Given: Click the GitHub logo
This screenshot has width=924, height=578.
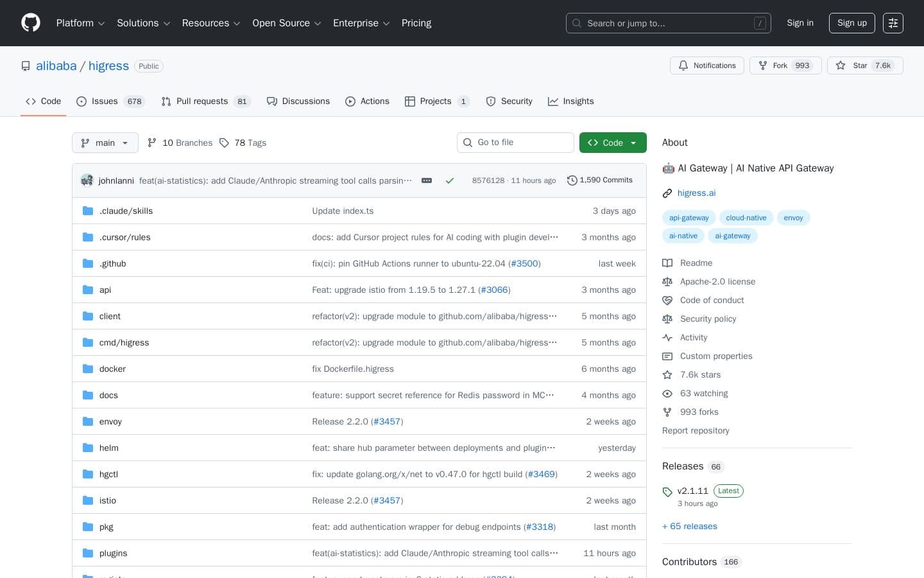Looking at the screenshot, I should (x=31, y=22).
